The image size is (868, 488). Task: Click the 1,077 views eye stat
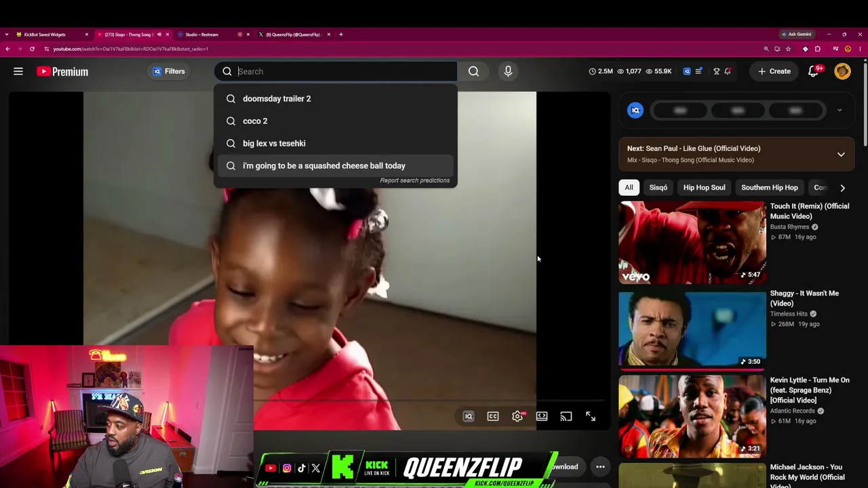(629, 71)
